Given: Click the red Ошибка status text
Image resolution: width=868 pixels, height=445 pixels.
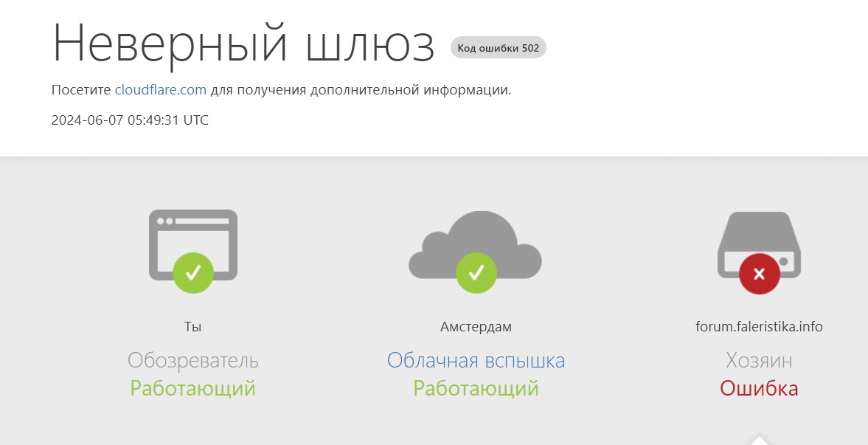Looking at the screenshot, I should pyautogui.click(x=759, y=388).
